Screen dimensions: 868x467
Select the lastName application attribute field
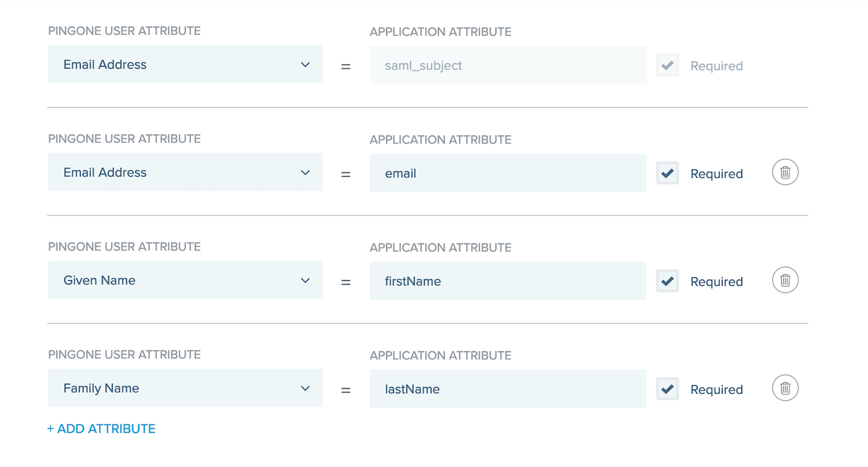[x=507, y=388]
